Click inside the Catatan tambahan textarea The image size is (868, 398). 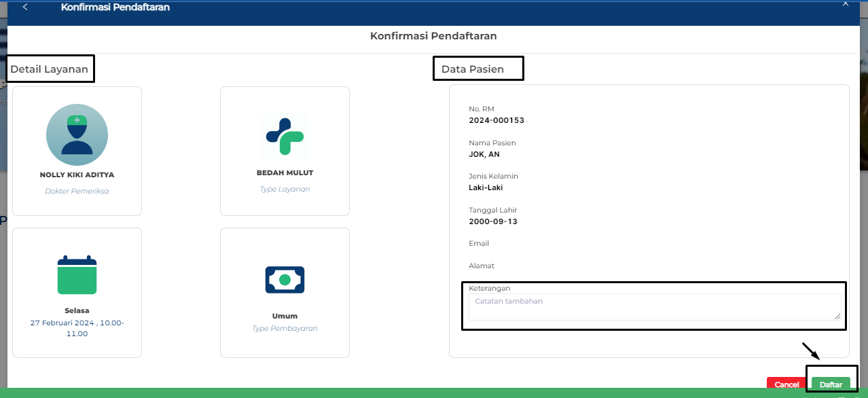click(655, 307)
